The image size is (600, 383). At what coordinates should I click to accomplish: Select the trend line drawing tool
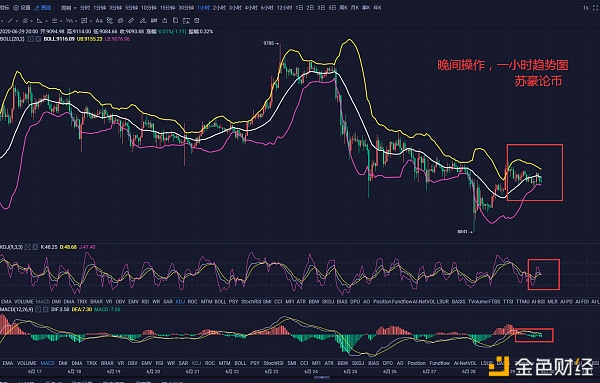pyautogui.click(x=10, y=21)
